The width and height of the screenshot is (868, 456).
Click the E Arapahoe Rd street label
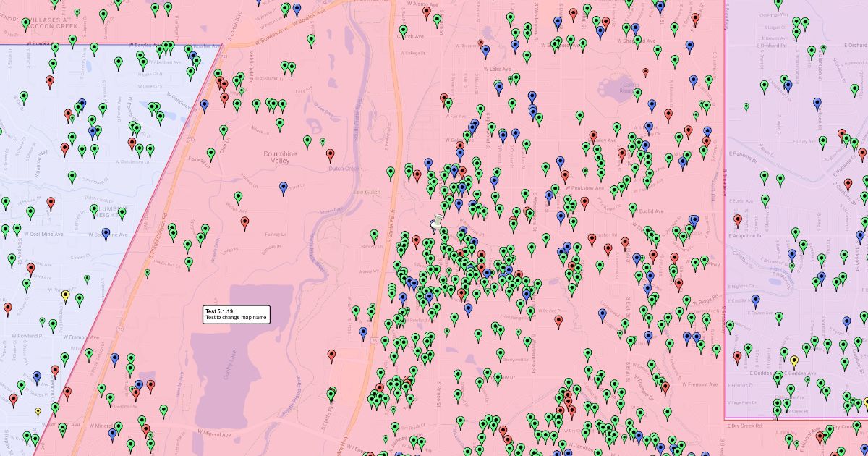(747, 235)
